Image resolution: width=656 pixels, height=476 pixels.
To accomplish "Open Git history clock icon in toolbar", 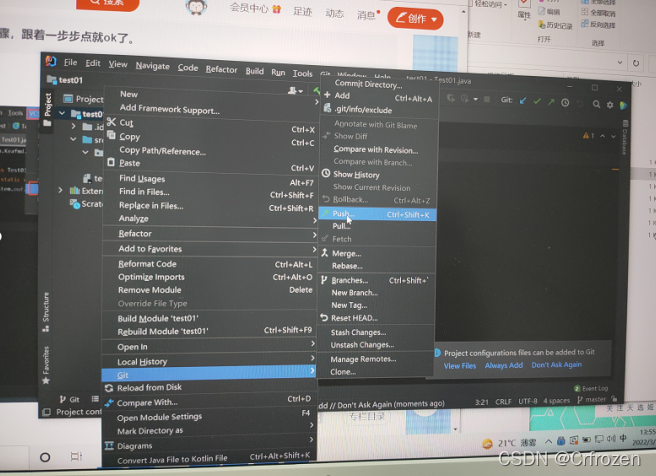I will pos(565,102).
